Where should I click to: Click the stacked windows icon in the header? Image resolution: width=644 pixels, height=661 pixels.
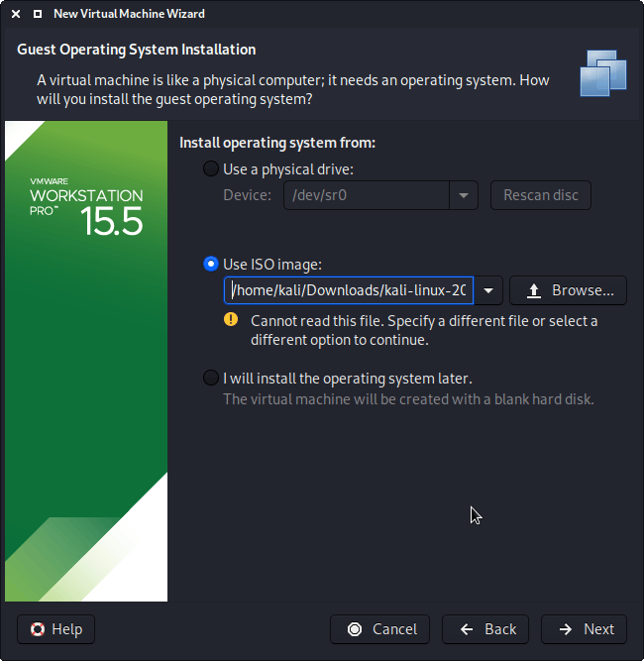click(603, 72)
